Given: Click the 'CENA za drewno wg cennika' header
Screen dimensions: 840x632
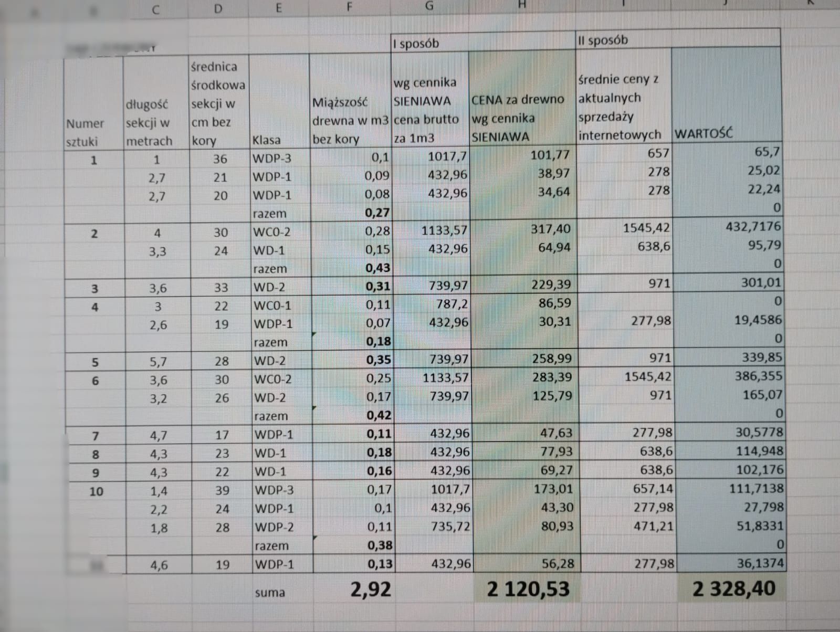Looking at the screenshot, I should pyautogui.click(x=522, y=98).
